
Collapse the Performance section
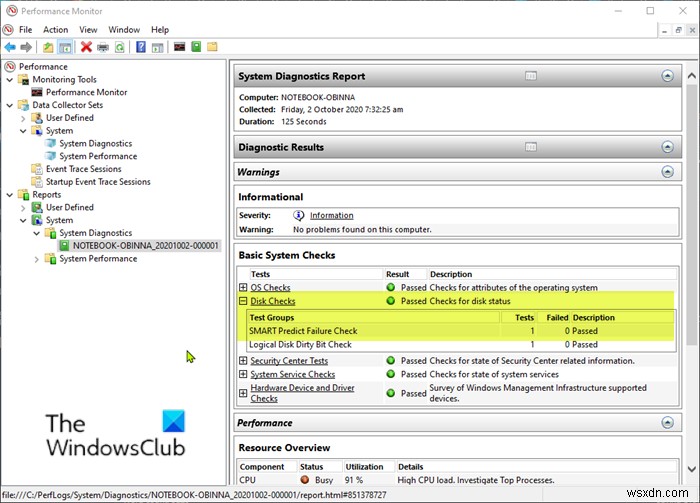pos(667,422)
